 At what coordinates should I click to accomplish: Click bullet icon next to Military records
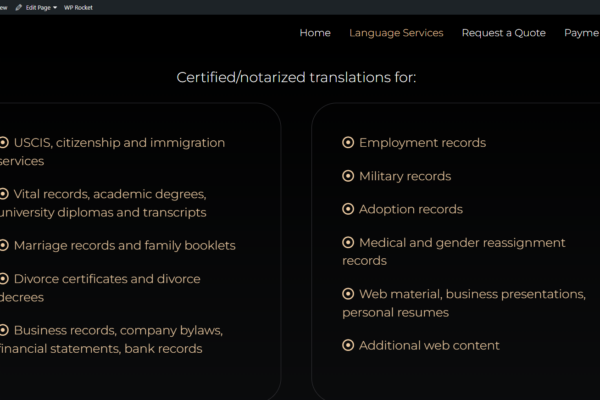pos(348,176)
